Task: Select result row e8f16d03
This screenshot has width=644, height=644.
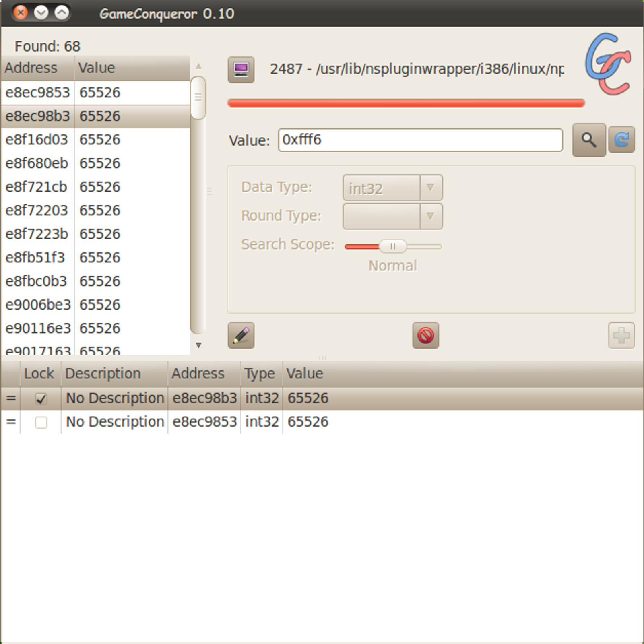Action: (x=95, y=140)
